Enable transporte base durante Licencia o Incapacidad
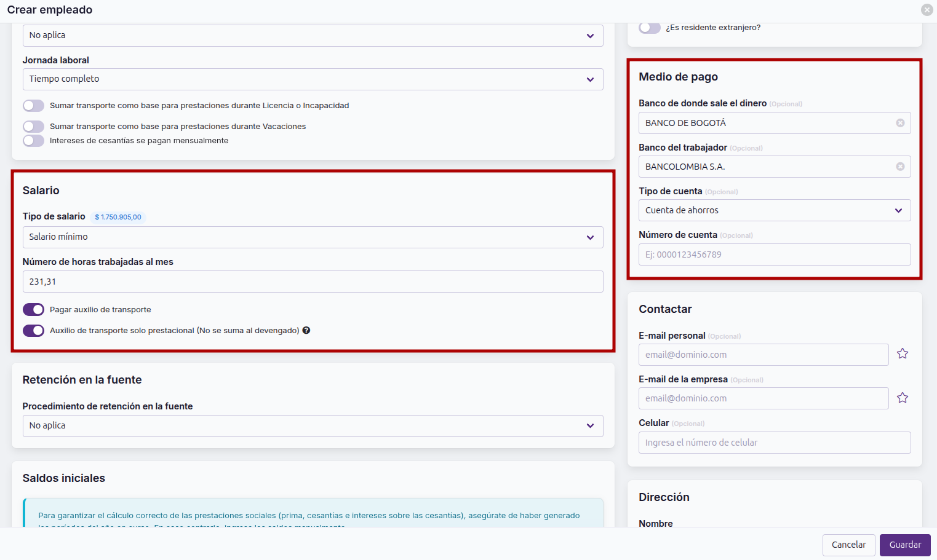 (x=33, y=106)
